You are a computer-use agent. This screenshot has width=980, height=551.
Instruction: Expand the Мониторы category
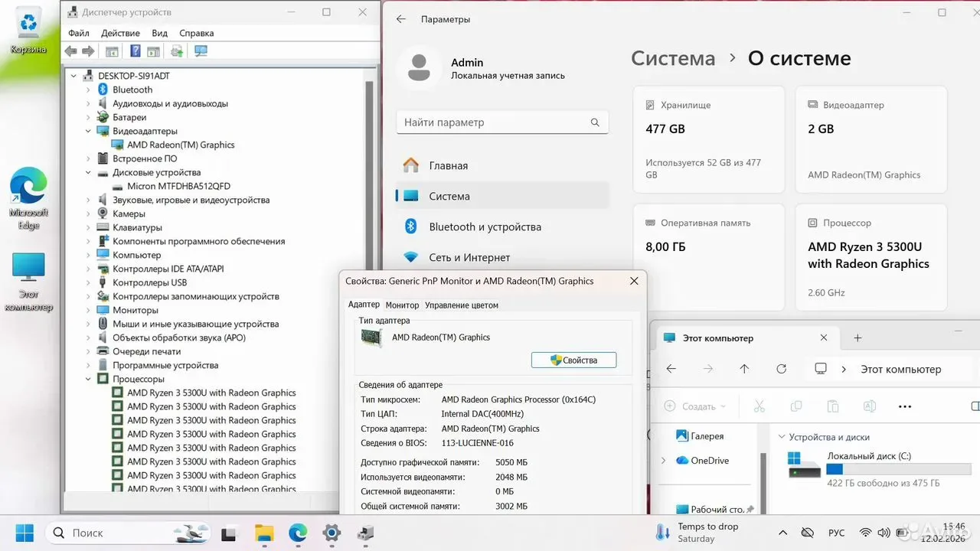click(88, 310)
